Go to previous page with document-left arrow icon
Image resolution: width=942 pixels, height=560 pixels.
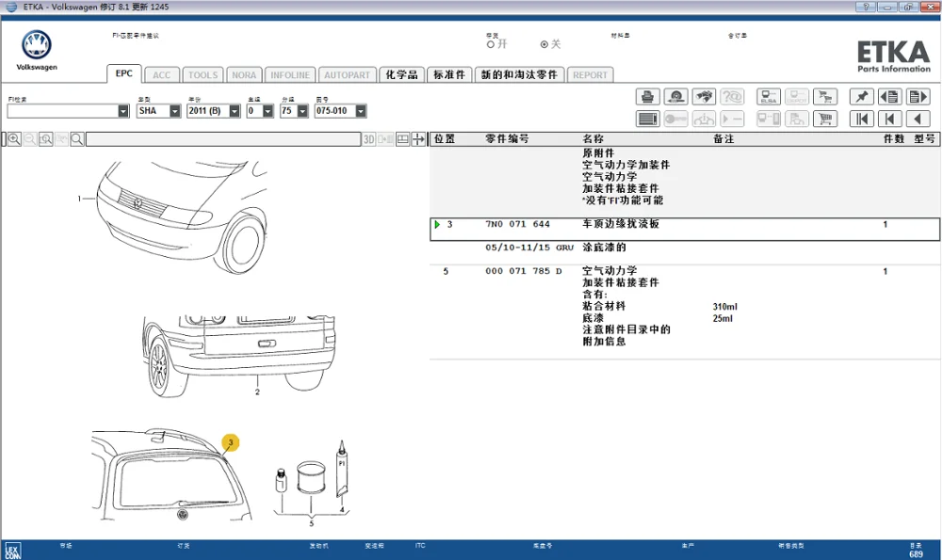point(890,97)
